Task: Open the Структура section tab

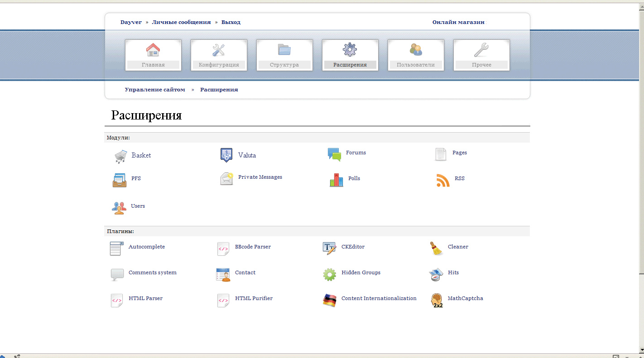Action: tap(284, 55)
